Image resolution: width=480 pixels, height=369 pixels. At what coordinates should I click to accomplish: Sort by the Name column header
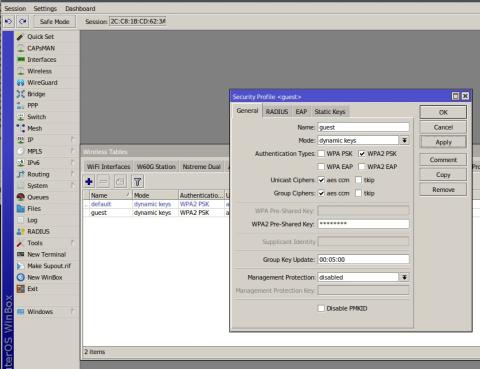(110, 195)
